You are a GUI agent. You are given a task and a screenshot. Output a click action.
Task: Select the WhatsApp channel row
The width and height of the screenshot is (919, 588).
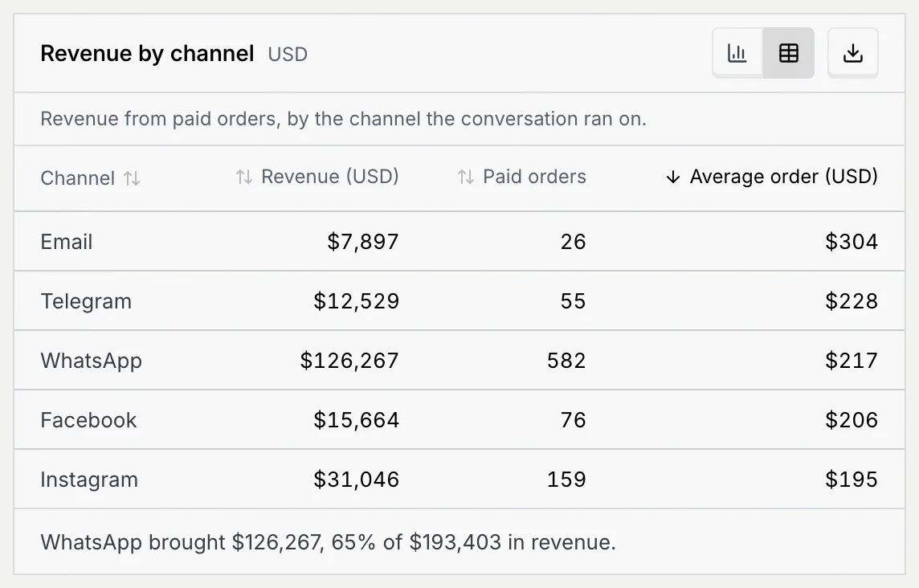[459, 360]
